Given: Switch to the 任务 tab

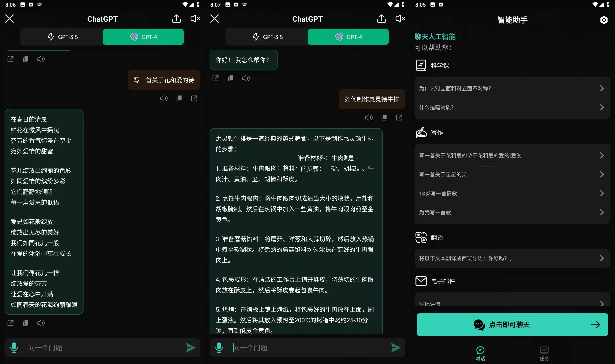Looking at the screenshot, I should tap(544, 352).
